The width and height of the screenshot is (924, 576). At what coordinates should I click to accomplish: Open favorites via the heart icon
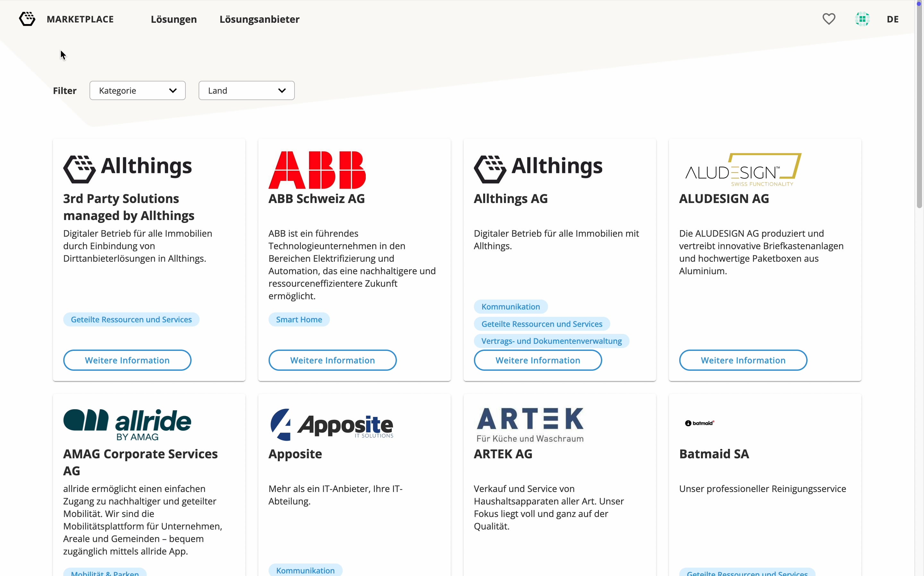click(x=829, y=19)
